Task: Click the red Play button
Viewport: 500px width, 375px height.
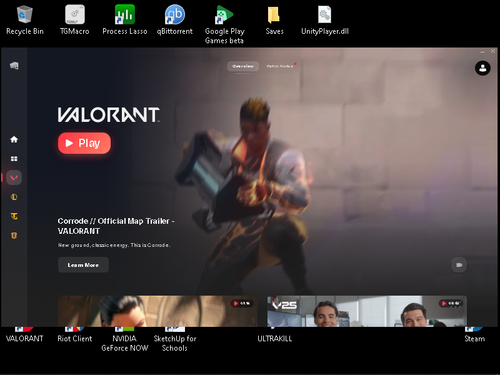Action: coord(84,143)
